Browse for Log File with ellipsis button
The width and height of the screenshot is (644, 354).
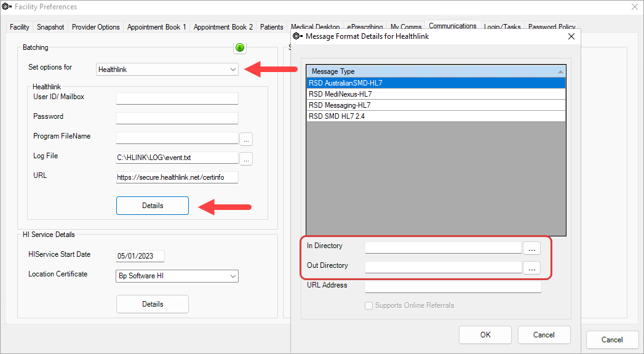click(245, 159)
